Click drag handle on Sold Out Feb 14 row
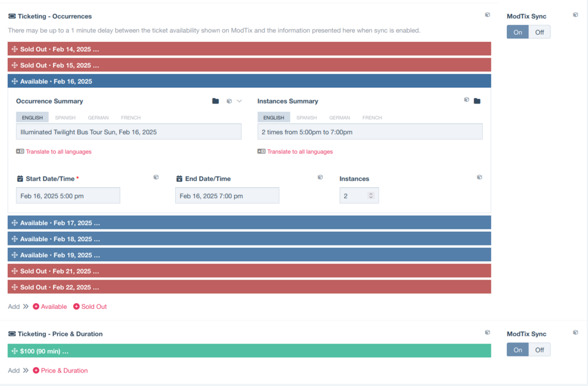 pos(15,49)
